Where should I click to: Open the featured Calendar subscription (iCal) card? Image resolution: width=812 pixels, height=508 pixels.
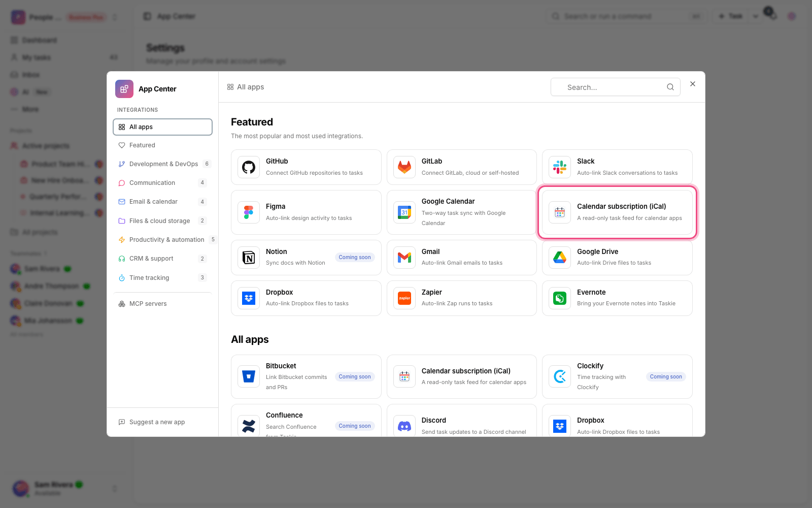pos(617,212)
